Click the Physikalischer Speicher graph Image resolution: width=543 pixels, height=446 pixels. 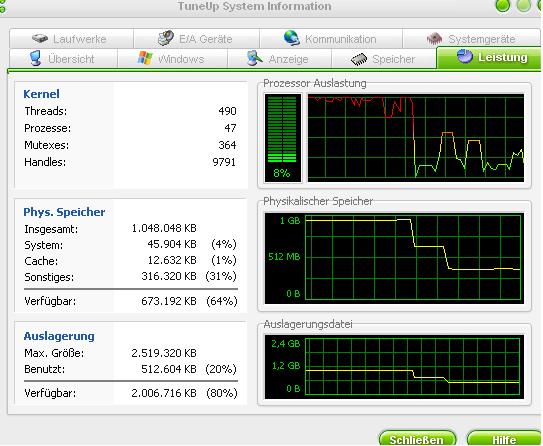(x=394, y=258)
